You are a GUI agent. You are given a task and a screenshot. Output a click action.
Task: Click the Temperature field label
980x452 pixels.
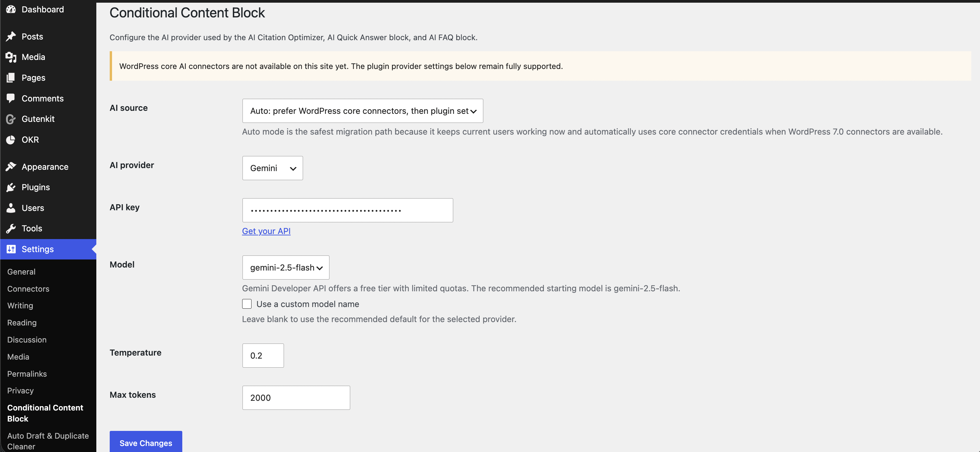coord(135,352)
